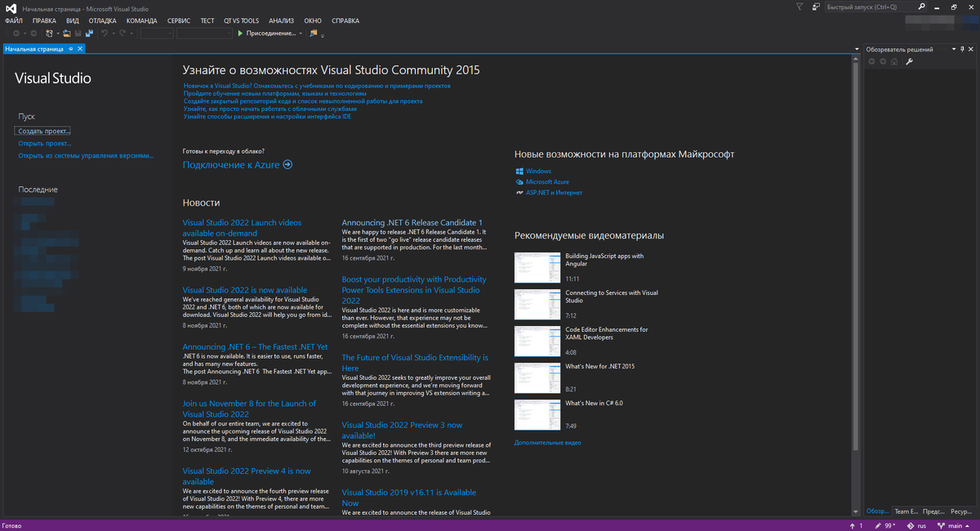The image size is (980, 531).
Task: Open the Solution Platforms combo box
Action: click(204, 33)
